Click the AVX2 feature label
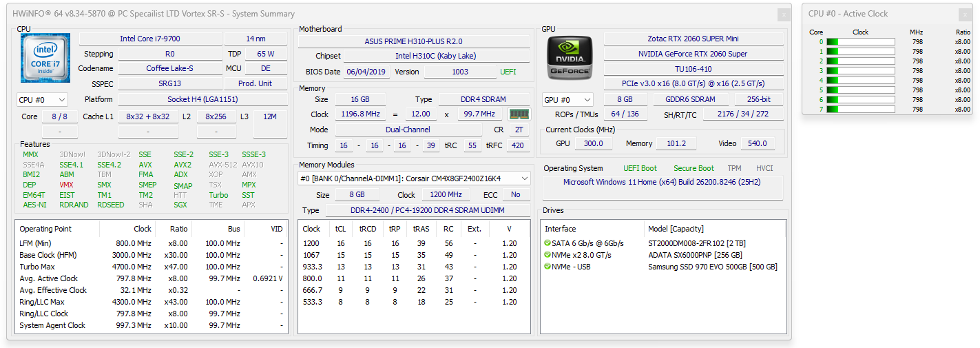The height and width of the screenshot is (348, 980). (183, 165)
